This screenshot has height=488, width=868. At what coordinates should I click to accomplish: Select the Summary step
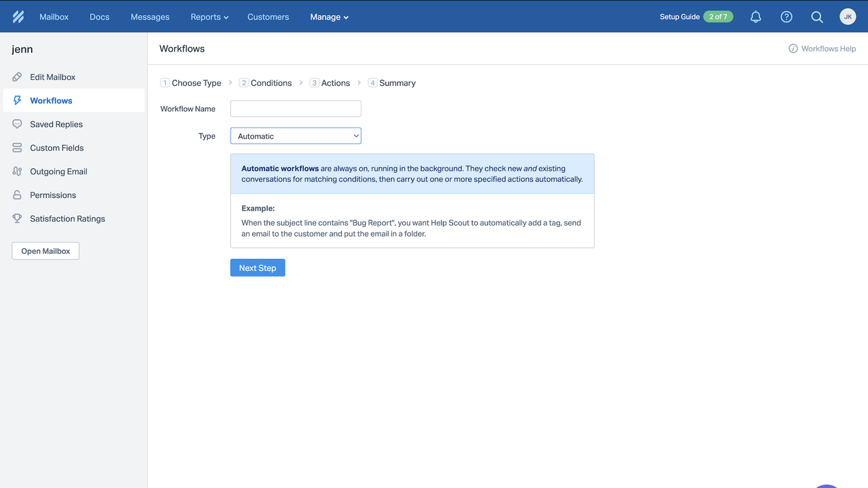click(392, 83)
